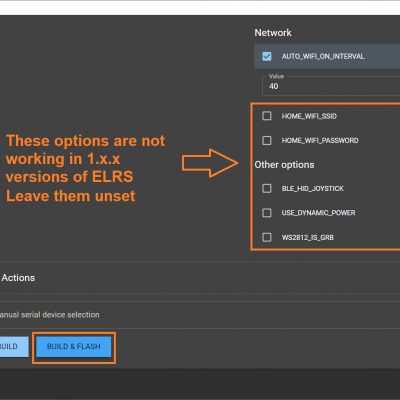Enable the BLE_HID_JOYSTICK checkbox
The width and height of the screenshot is (400, 400).
(267, 188)
